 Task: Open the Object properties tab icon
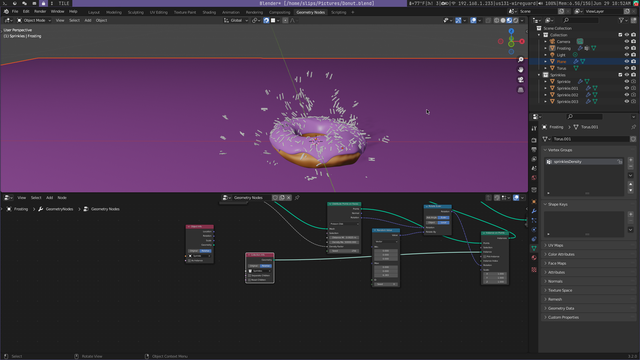pyautogui.click(x=534, y=202)
